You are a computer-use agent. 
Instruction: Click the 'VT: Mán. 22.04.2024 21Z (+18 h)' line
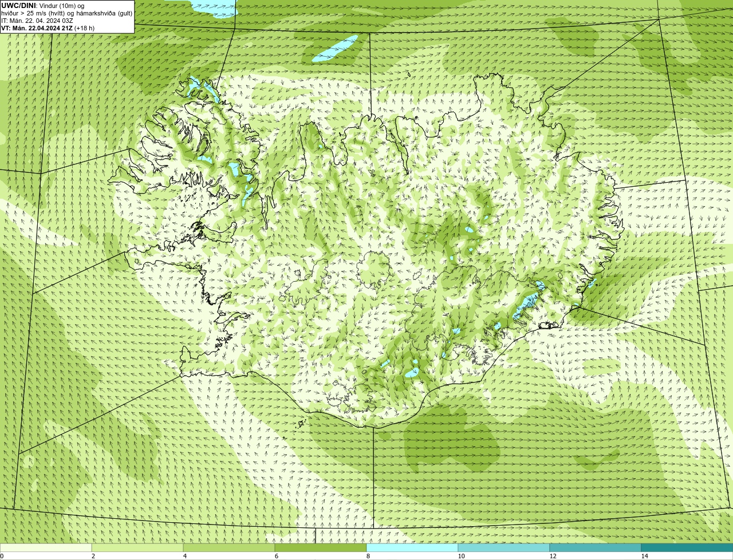[x=48, y=28]
